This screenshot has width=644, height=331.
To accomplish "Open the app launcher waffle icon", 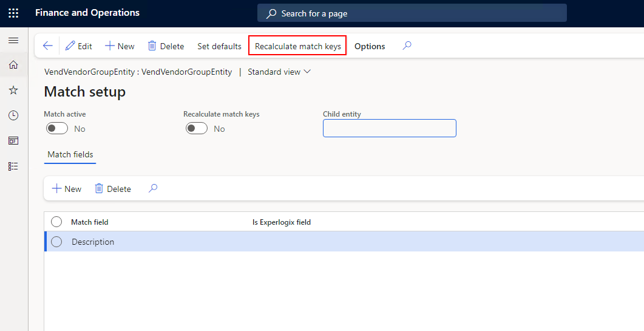I will pyautogui.click(x=13, y=13).
